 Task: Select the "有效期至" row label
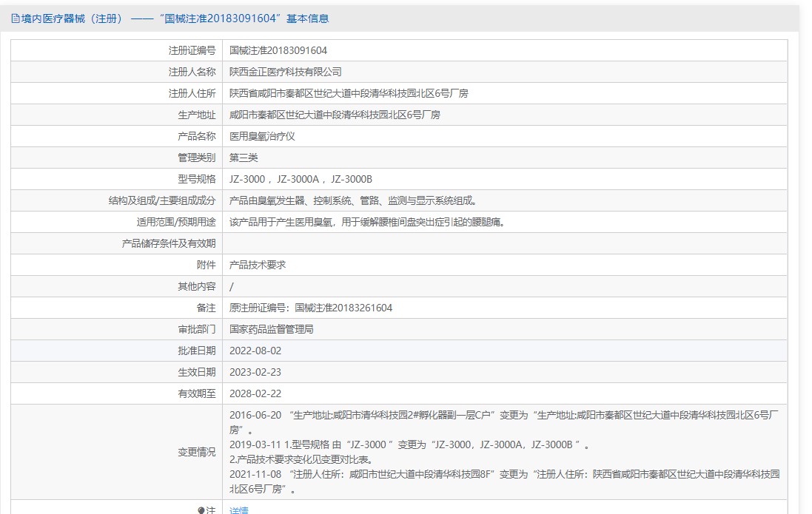[196, 394]
